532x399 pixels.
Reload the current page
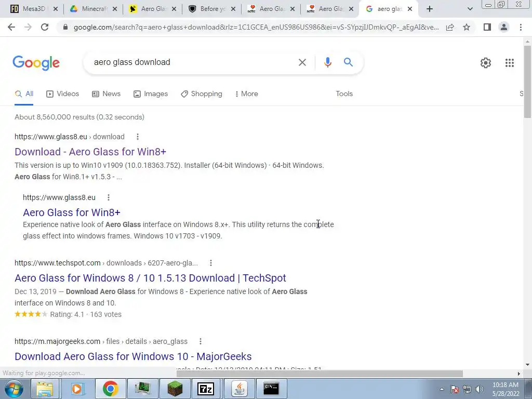pyautogui.click(x=45, y=27)
